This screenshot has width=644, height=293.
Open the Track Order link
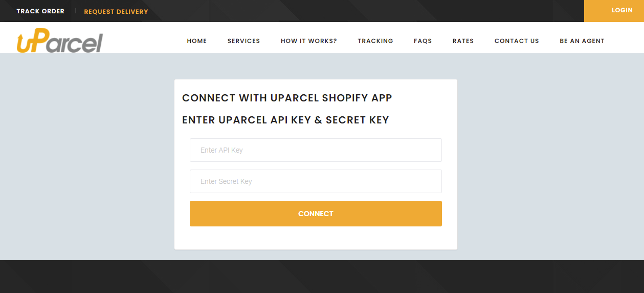click(40, 11)
